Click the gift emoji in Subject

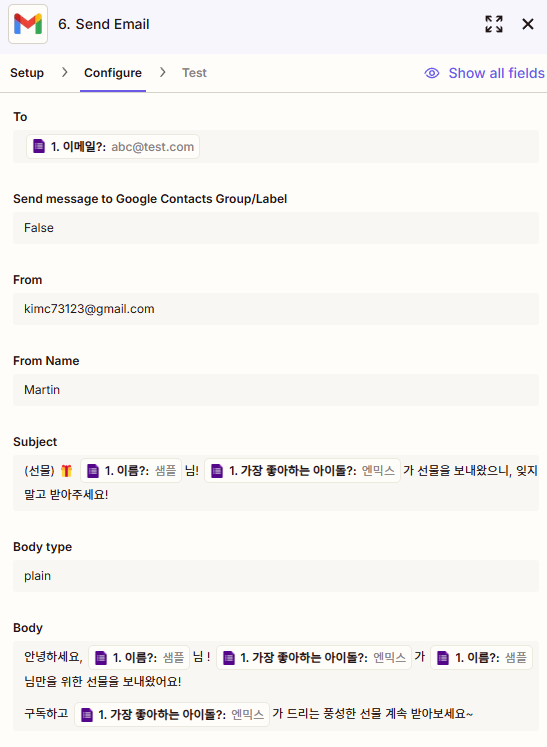tap(66, 471)
